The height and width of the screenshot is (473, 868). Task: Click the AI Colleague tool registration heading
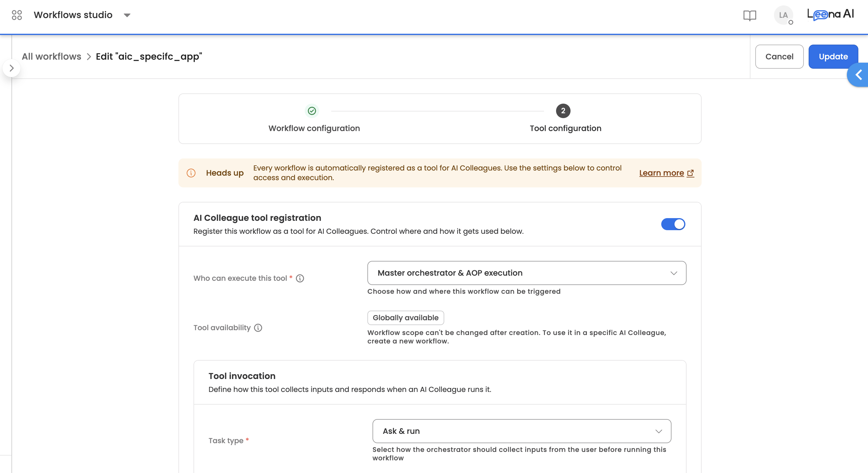point(257,218)
